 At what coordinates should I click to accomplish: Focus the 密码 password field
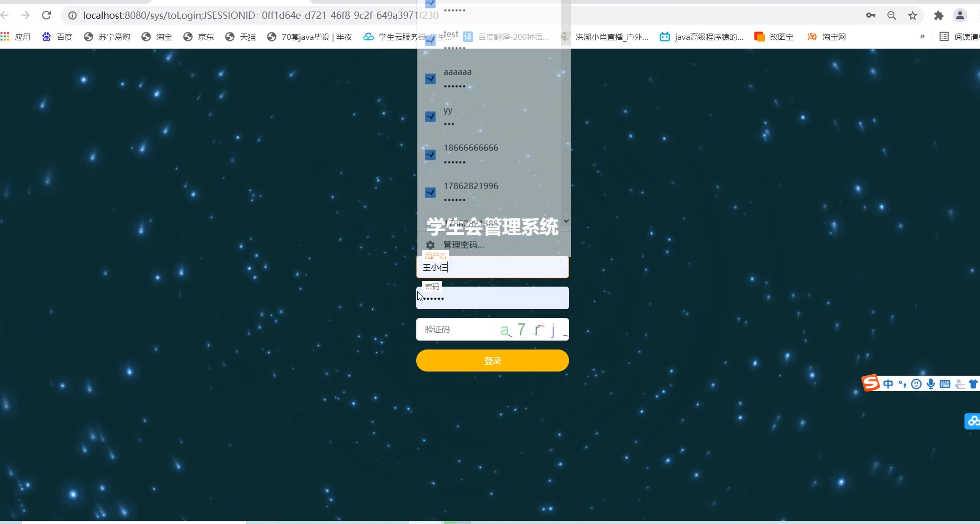[x=492, y=298]
